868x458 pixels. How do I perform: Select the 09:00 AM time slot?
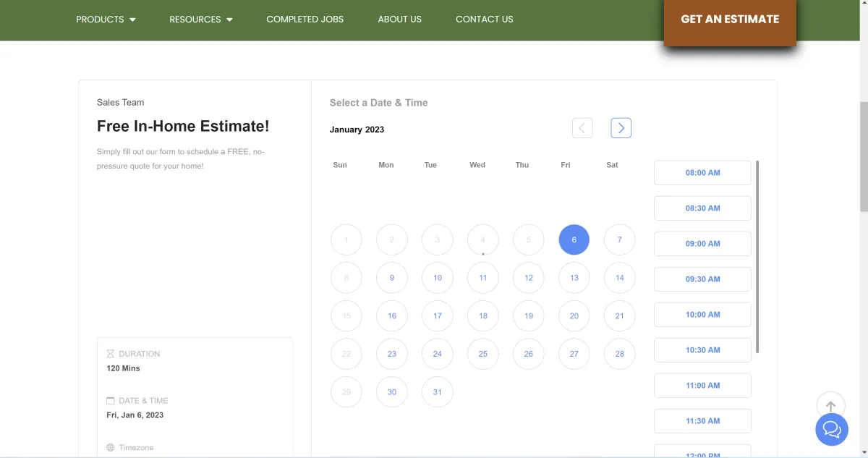[x=702, y=244]
